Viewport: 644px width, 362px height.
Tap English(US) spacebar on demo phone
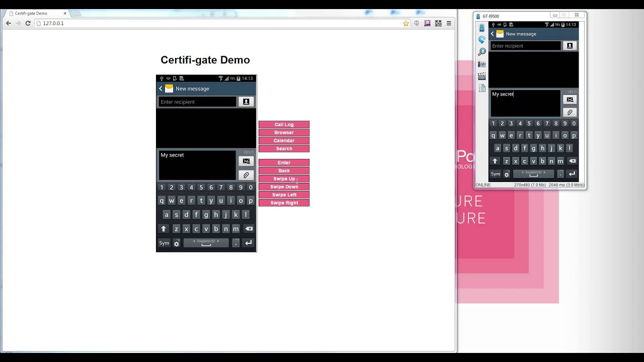point(206,243)
